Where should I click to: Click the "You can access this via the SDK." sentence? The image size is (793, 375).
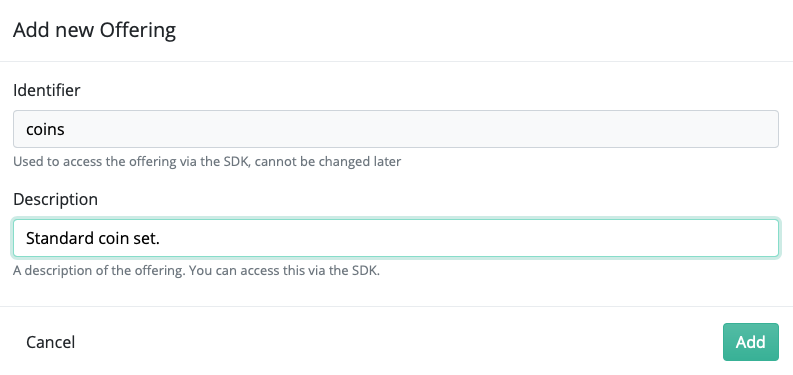[284, 271]
